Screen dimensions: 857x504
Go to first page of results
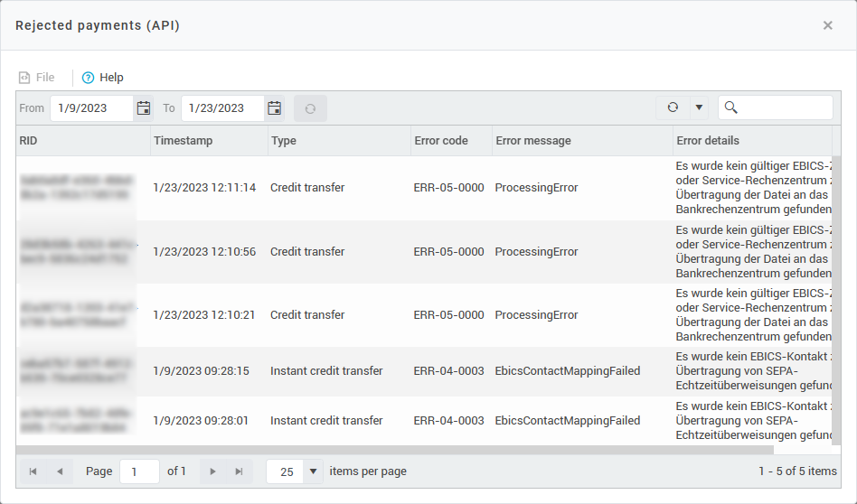(33, 471)
